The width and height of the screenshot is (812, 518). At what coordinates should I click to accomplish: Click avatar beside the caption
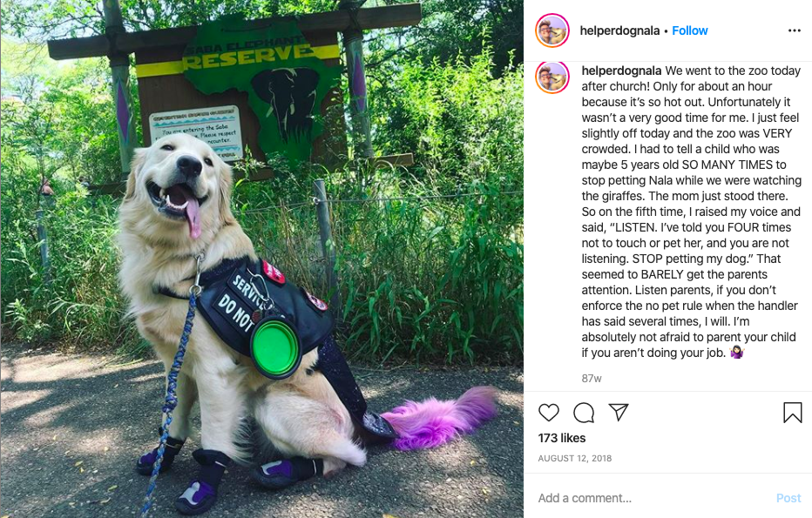[x=552, y=77]
